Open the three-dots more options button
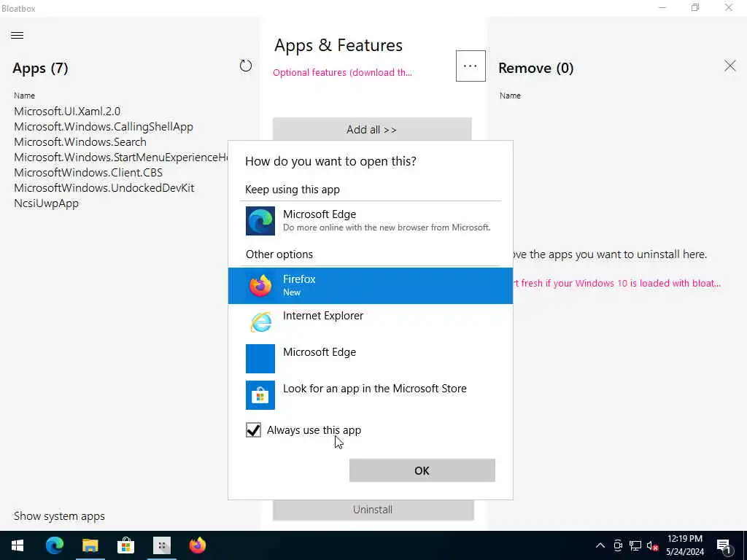747x560 pixels. click(471, 66)
